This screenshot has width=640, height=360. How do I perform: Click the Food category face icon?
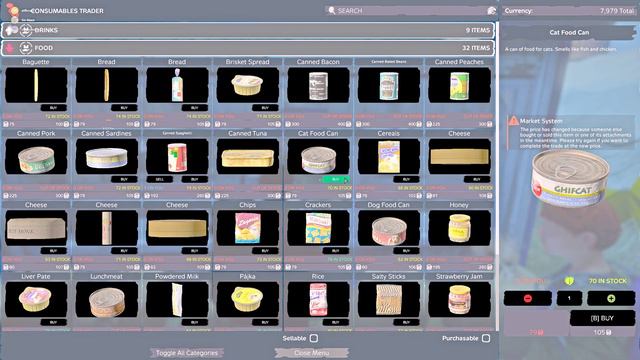(26, 48)
